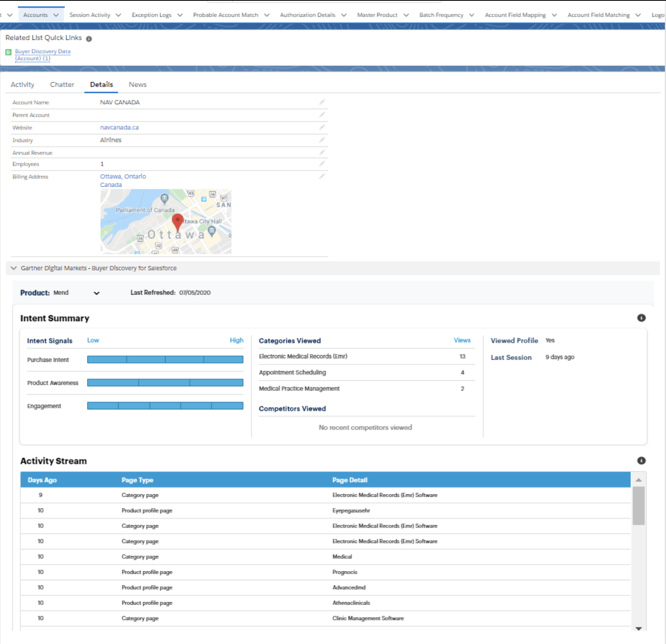Open the Intent Summary info tooltip
Image resolution: width=666 pixels, height=644 pixels.
(x=641, y=318)
